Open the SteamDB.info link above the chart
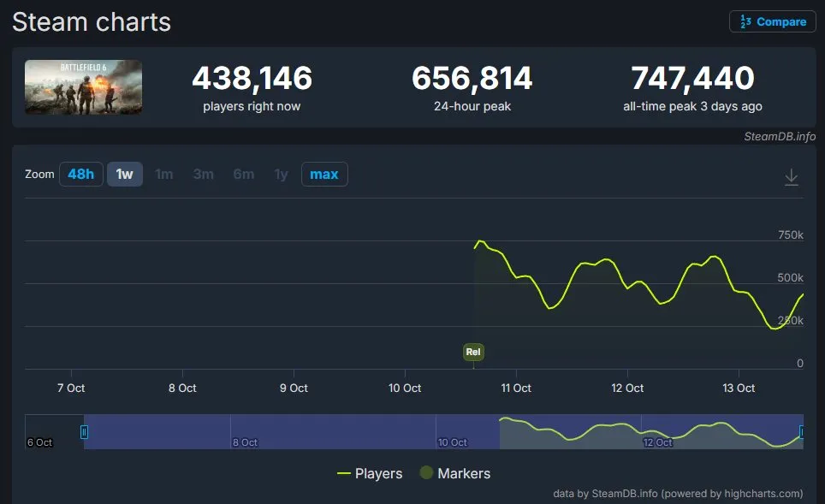 (780, 137)
